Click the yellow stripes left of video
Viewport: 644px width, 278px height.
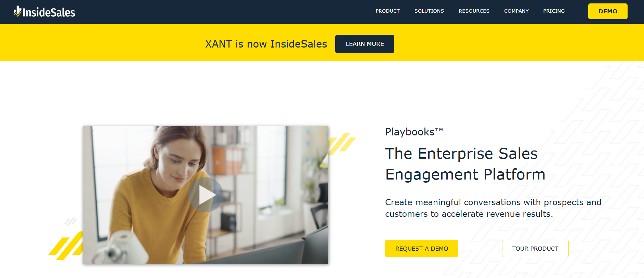click(x=66, y=246)
